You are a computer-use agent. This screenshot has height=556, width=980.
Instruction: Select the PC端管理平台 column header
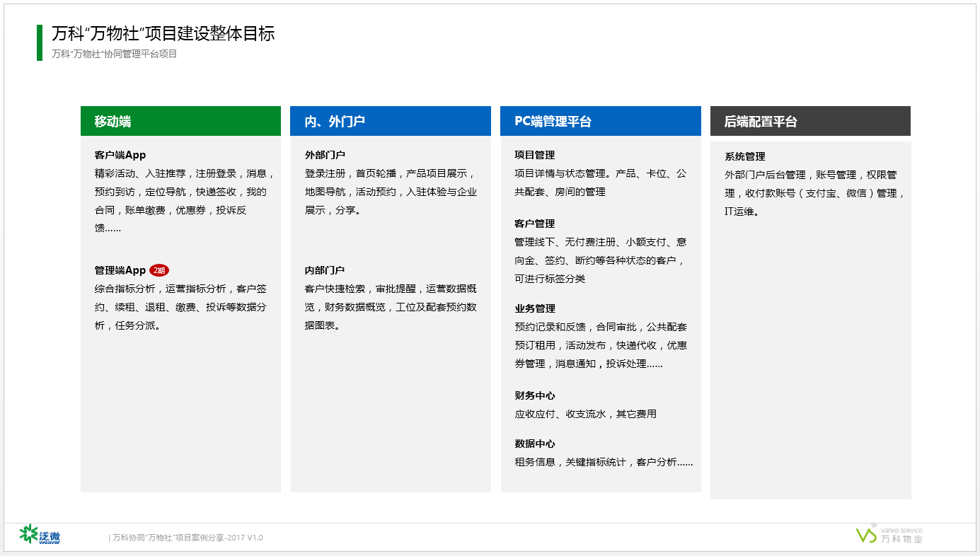(601, 121)
